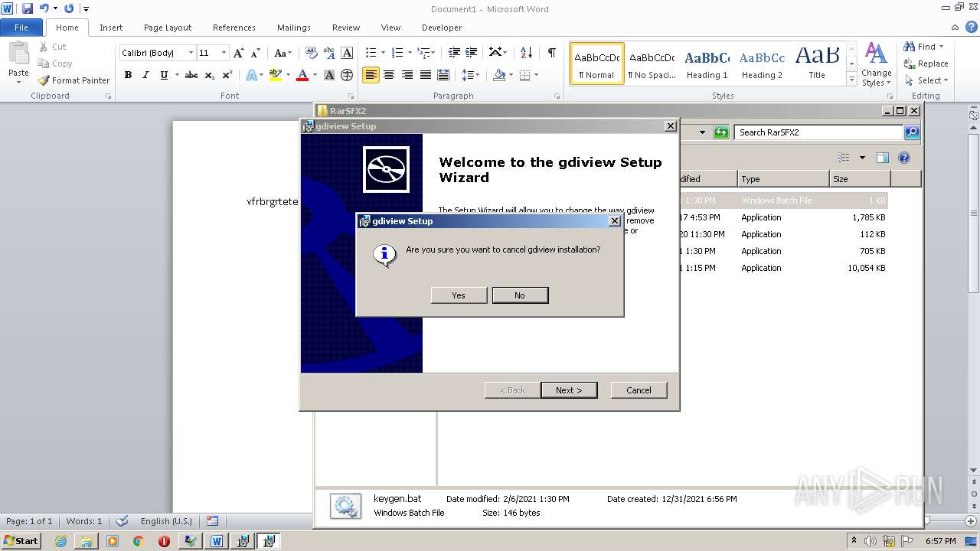Sort by Size column in Explorer
Viewport: 980px width, 551px height.
[x=860, y=179]
